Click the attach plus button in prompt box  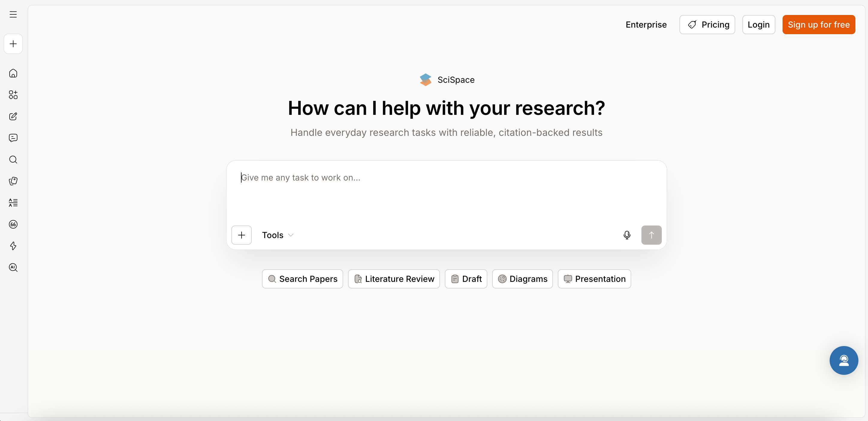[x=242, y=235]
